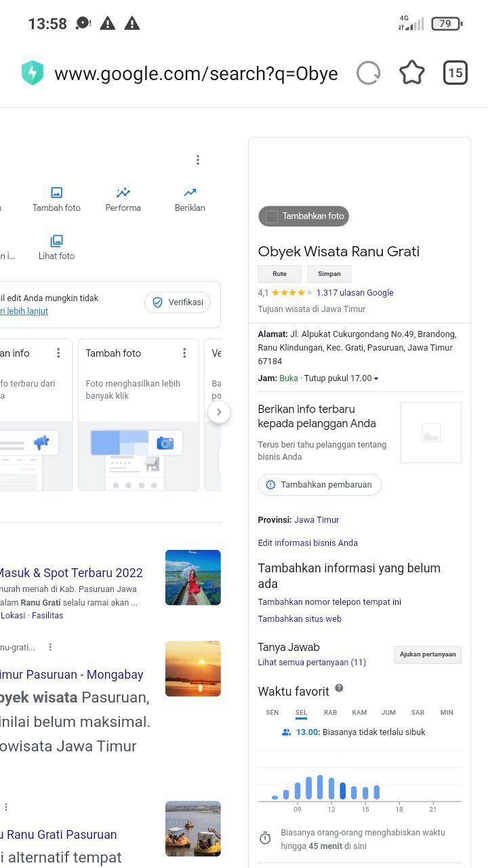Tap the green shield security icon

pos(33,73)
